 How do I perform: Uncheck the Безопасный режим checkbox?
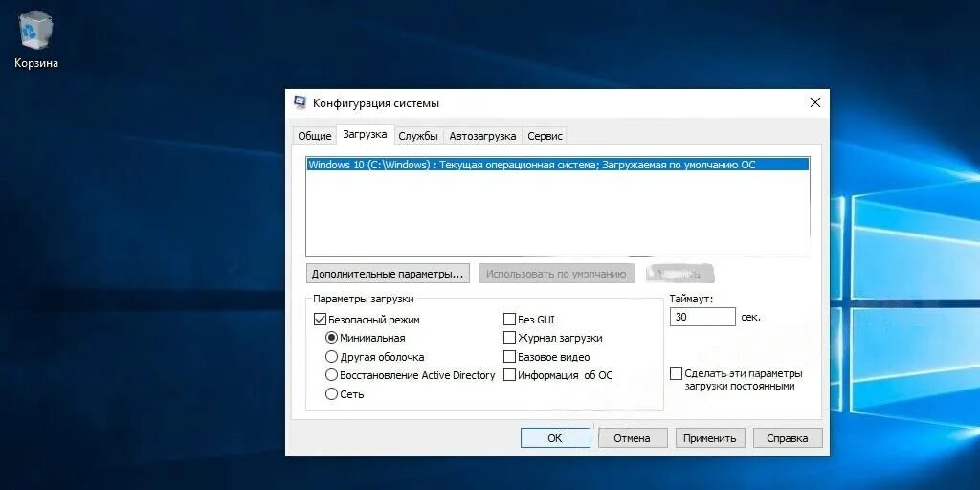pyautogui.click(x=320, y=320)
